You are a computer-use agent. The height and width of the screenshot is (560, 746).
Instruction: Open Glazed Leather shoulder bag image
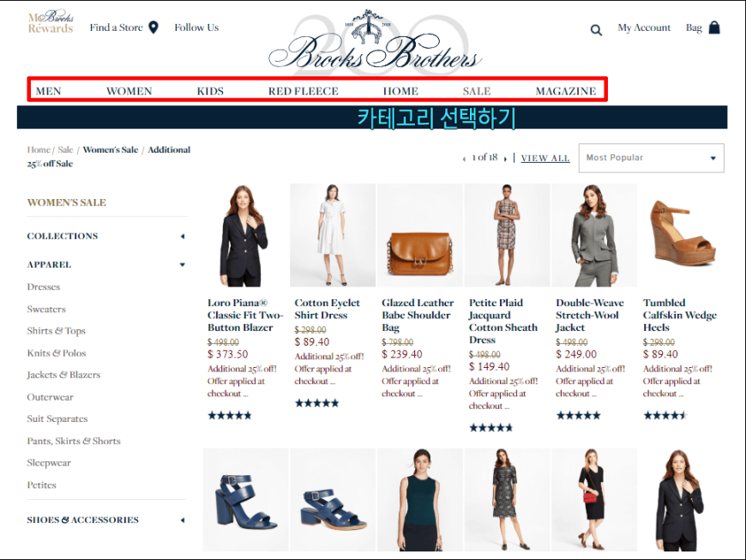(x=419, y=236)
